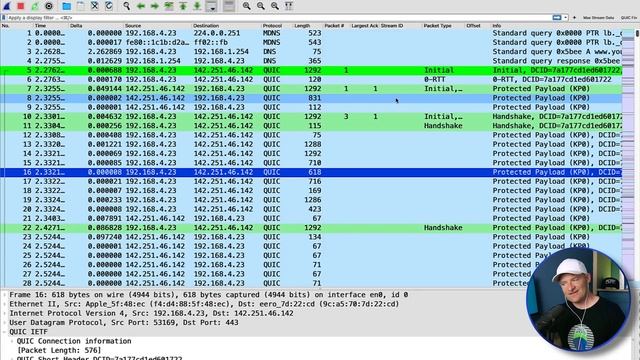Select the [Packet Length: 576] field
The height and width of the screenshot is (360, 640).
[59, 350]
